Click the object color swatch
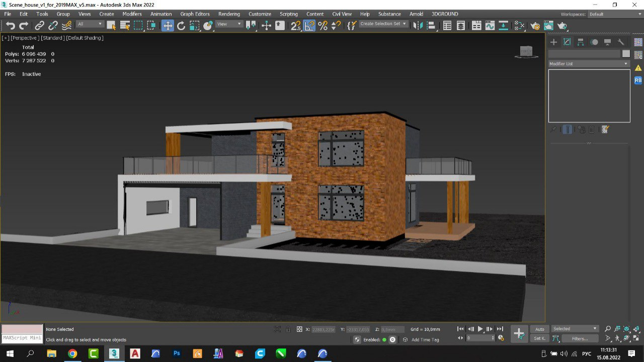 pos(626,54)
